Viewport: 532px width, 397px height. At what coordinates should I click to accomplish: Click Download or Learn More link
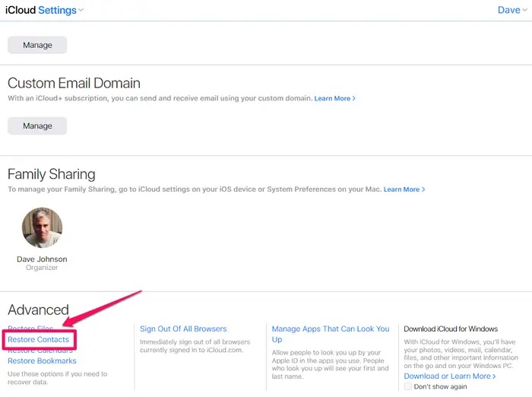[449, 376]
